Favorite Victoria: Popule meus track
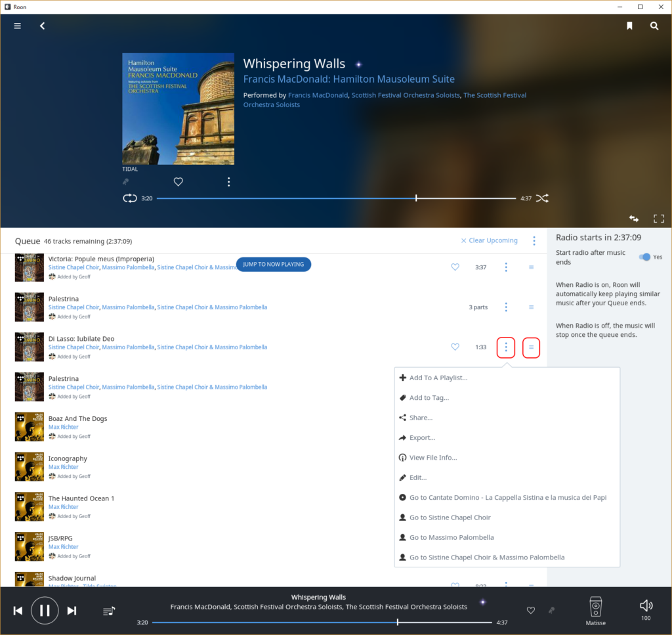The width and height of the screenshot is (672, 635). (x=455, y=267)
